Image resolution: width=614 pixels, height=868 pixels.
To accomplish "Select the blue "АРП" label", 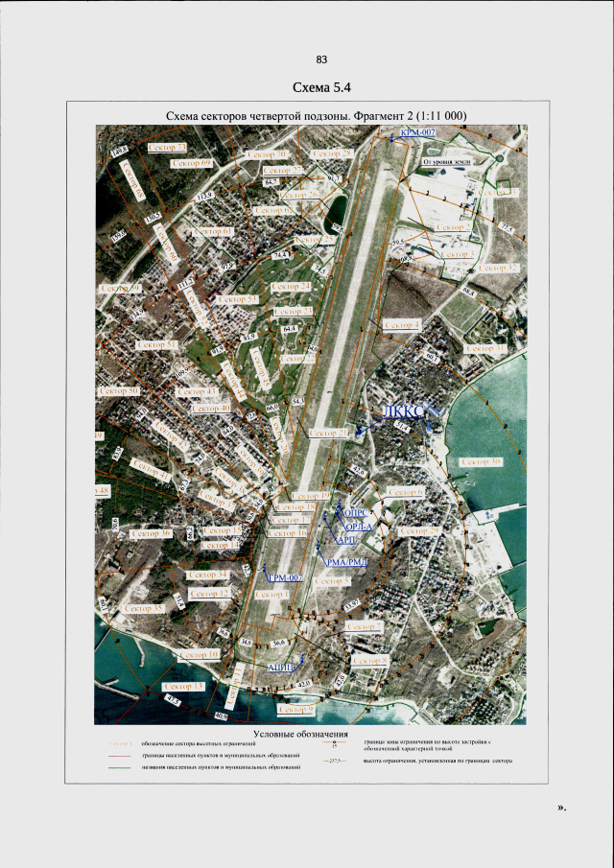I will (x=346, y=540).
